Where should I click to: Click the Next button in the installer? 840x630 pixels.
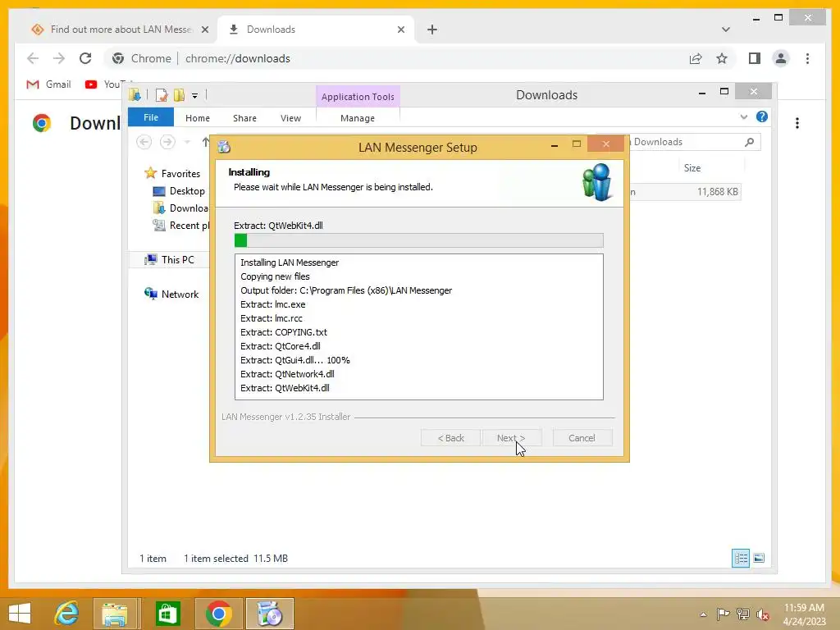511,438
